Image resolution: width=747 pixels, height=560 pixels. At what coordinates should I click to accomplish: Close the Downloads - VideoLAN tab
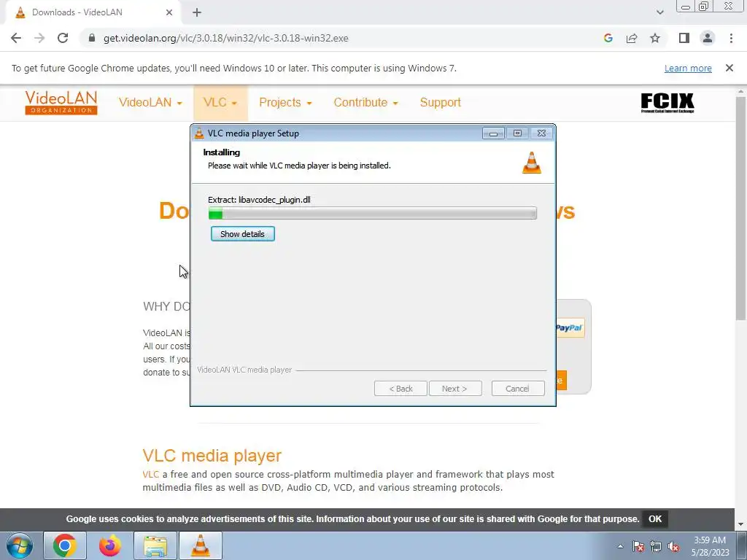coord(169,13)
